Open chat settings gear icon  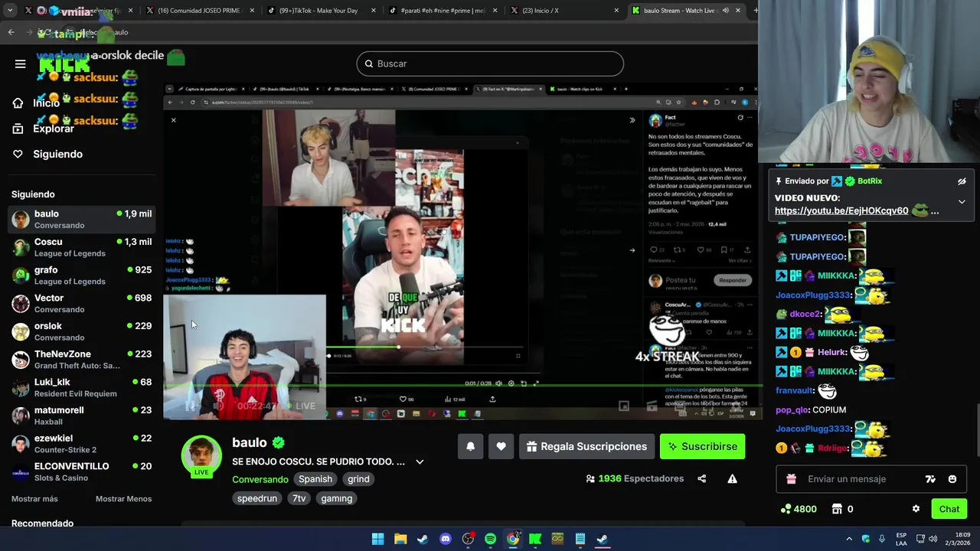tap(916, 509)
